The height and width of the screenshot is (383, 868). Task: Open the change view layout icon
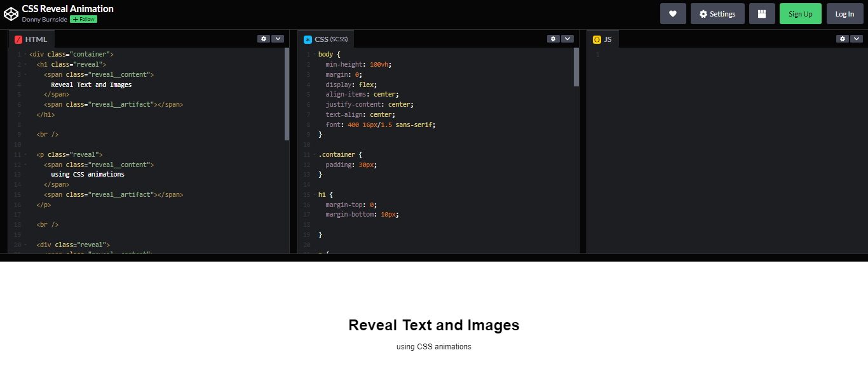(762, 14)
